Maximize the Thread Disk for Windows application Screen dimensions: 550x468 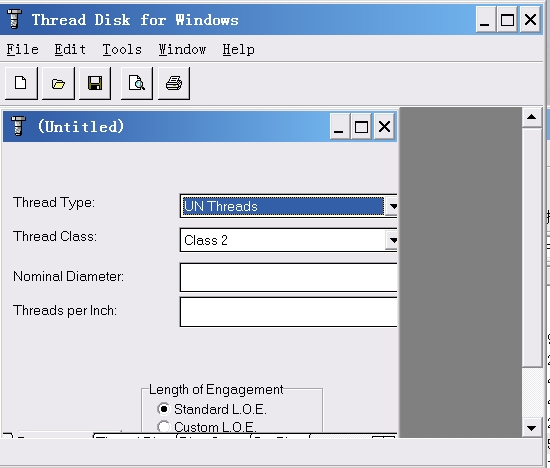(x=507, y=20)
